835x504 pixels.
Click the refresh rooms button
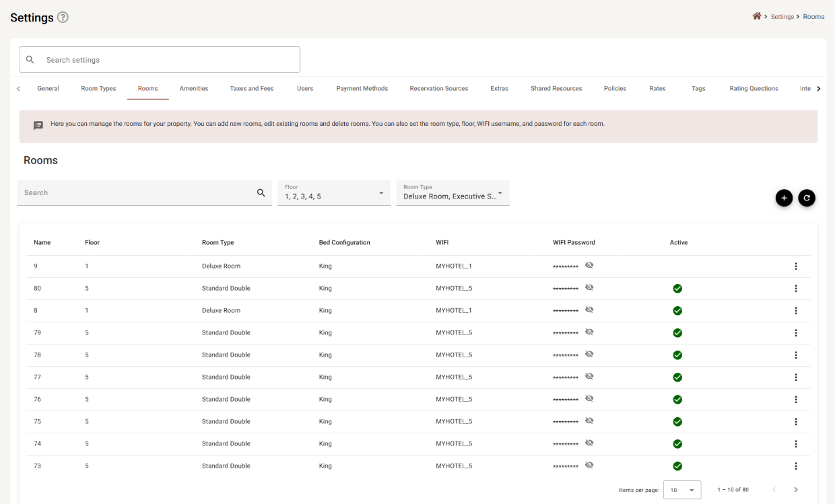click(x=807, y=198)
